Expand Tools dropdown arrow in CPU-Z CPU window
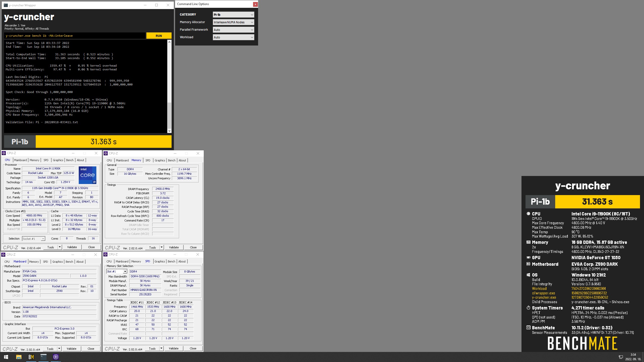Screen dimensions: 644x362 pyautogui.click(x=60, y=247)
